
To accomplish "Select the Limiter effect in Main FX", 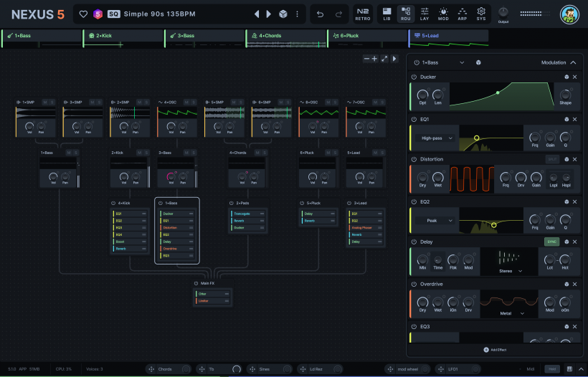I will tap(212, 301).
